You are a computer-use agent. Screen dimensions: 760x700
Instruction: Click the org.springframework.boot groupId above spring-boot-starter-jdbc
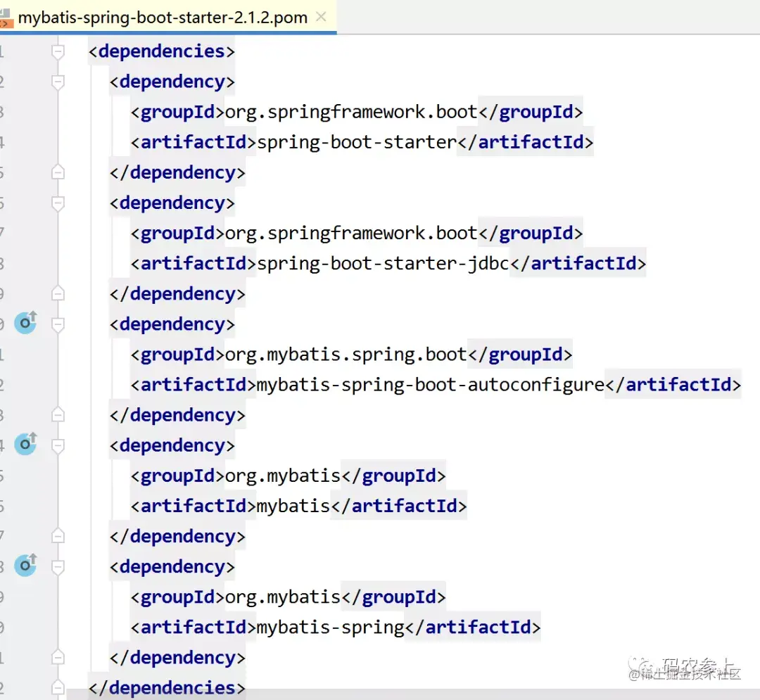(351, 234)
